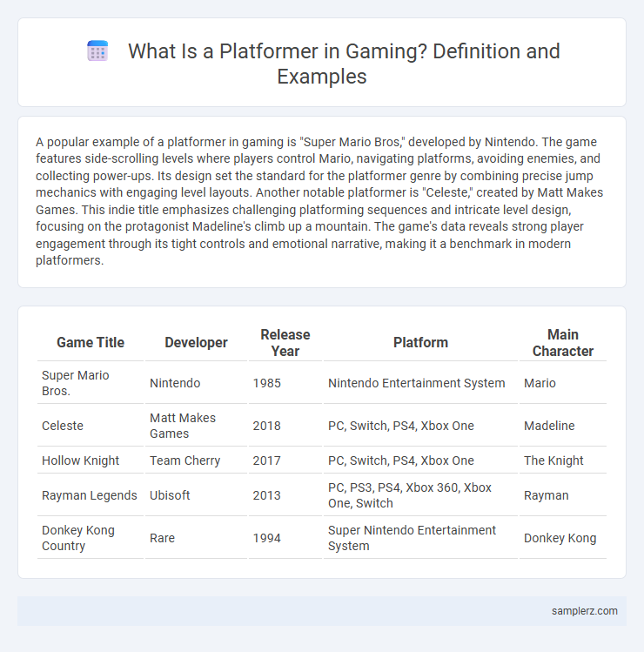This screenshot has height=652, width=644.
Task: Click the PC, PS3, PS4, Xbox 360 platform cell
Action: click(420, 495)
